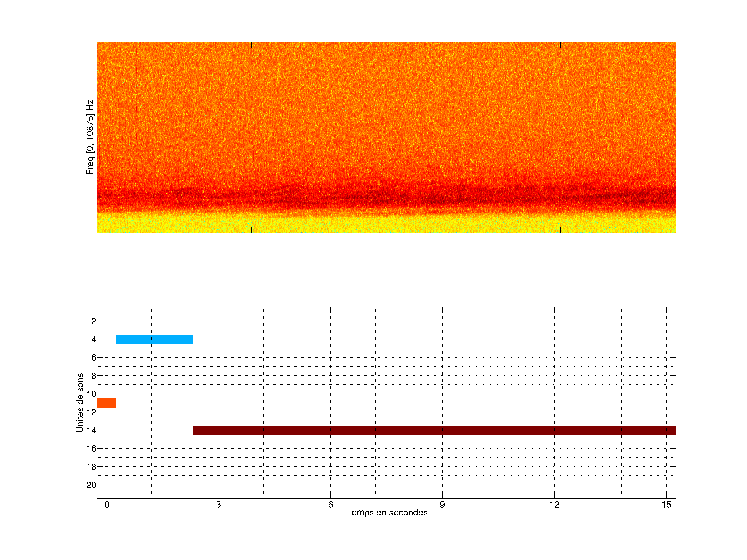This screenshot has width=747, height=560.
Task: Click the x-axis tick label 6
Action: coord(330,505)
